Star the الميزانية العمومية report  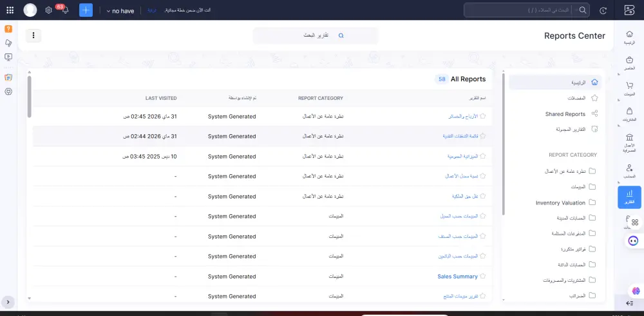(x=482, y=156)
